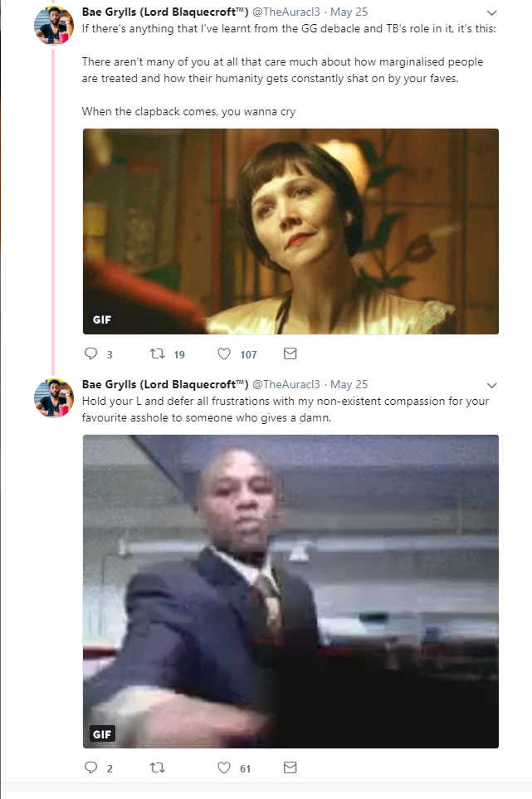
Task: Click the GIF badge on second image
Action: click(x=102, y=733)
